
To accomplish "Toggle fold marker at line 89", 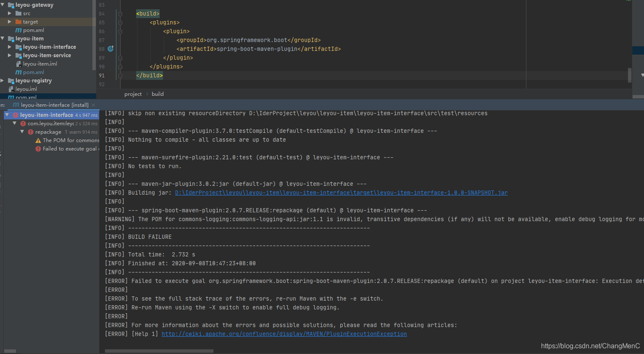I will click(120, 58).
